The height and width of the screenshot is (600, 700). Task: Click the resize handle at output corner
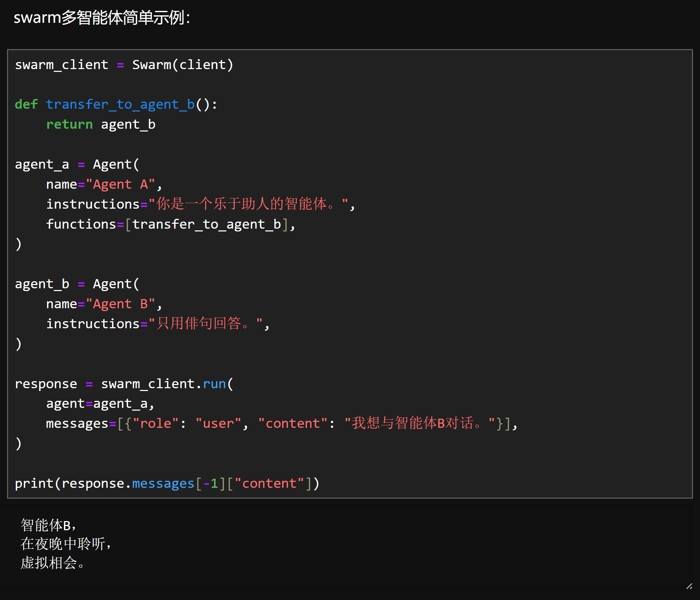689,586
